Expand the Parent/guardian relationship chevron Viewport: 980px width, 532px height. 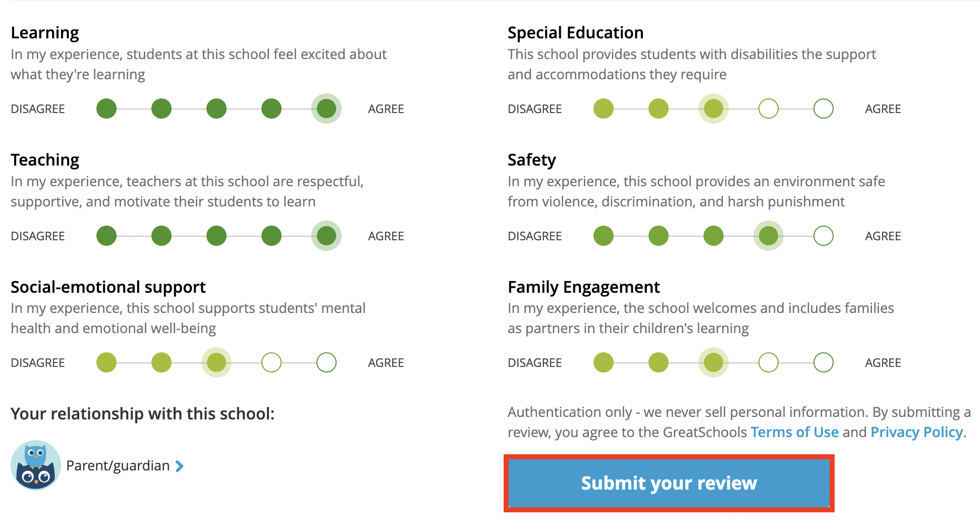[179, 466]
